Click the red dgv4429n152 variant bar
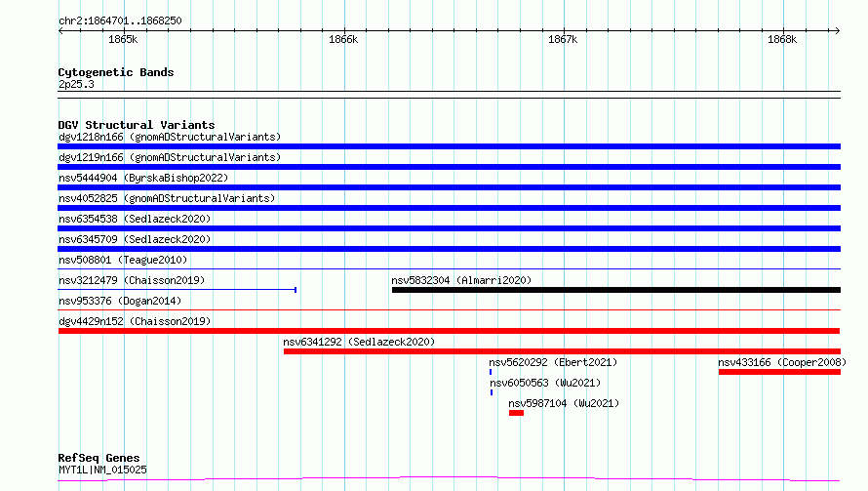Image resolution: width=868 pixels, height=491 pixels. 449,331
